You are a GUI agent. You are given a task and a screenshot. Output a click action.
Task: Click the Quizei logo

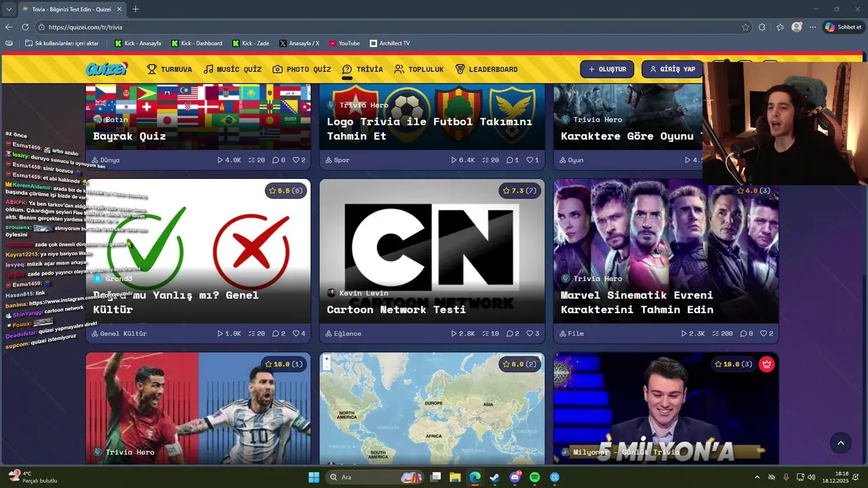[106, 69]
